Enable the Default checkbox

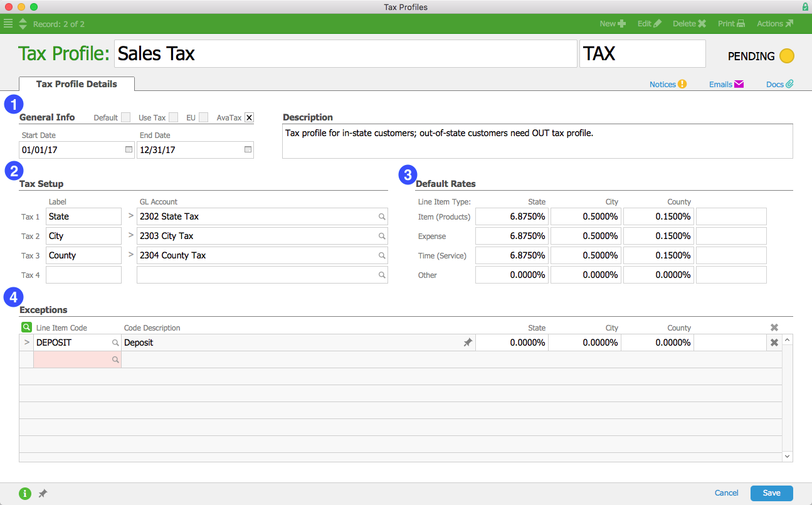coord(126,117)
